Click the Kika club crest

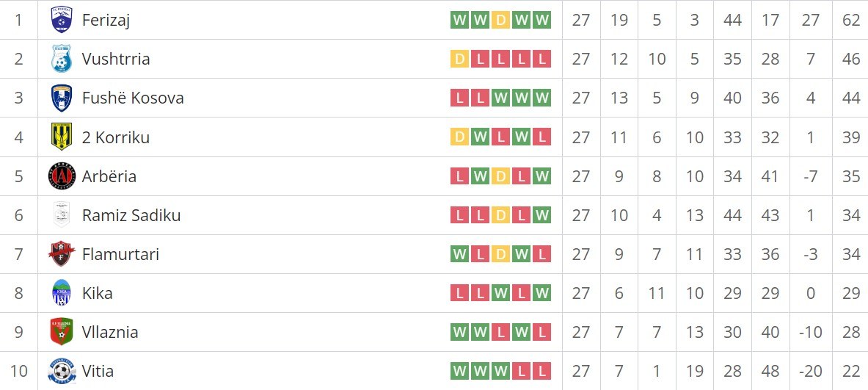coord(62,293)
